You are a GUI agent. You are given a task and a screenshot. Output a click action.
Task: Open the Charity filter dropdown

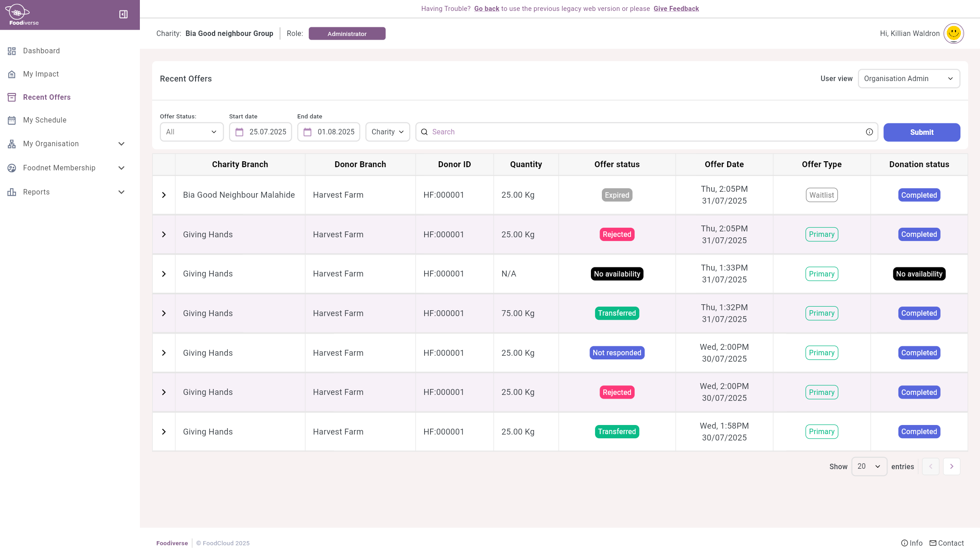click(x=387, y=132)
